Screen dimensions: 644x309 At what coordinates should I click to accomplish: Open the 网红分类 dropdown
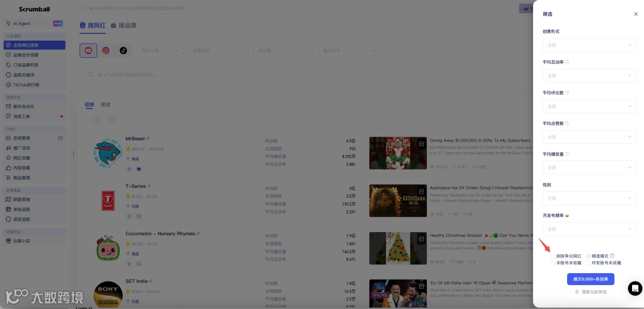point(160,51)
